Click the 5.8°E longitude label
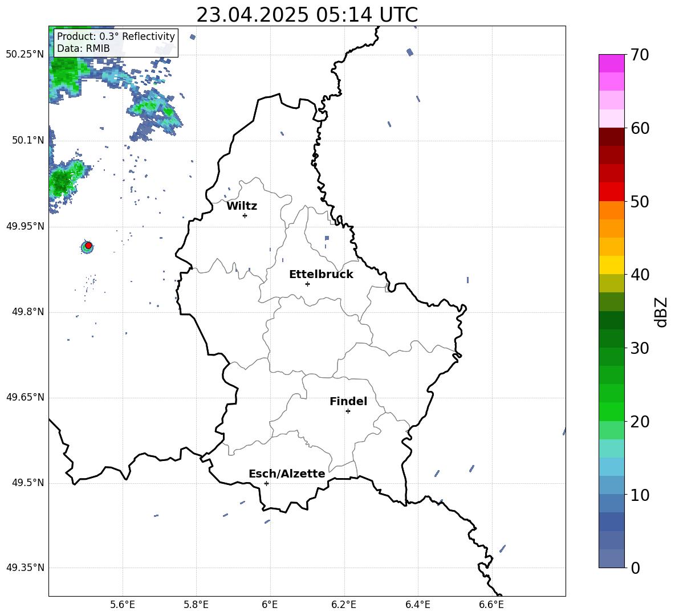Viewport: 675px width, 616px height. (x=196, y=605)
